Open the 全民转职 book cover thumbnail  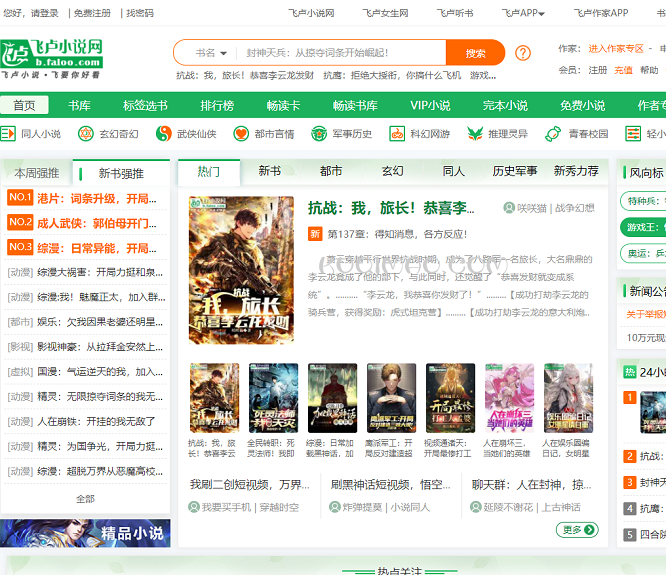click(273, 398)
